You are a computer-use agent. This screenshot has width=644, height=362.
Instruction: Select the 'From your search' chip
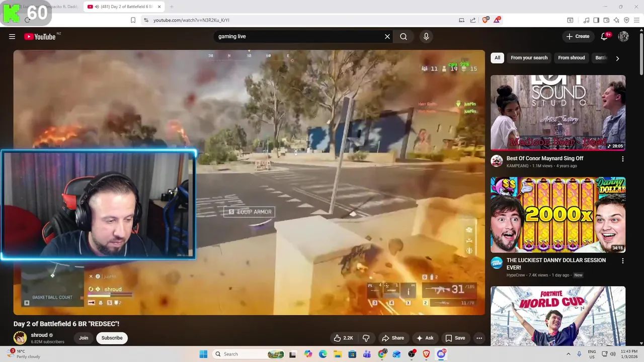(x=529, y=58)
